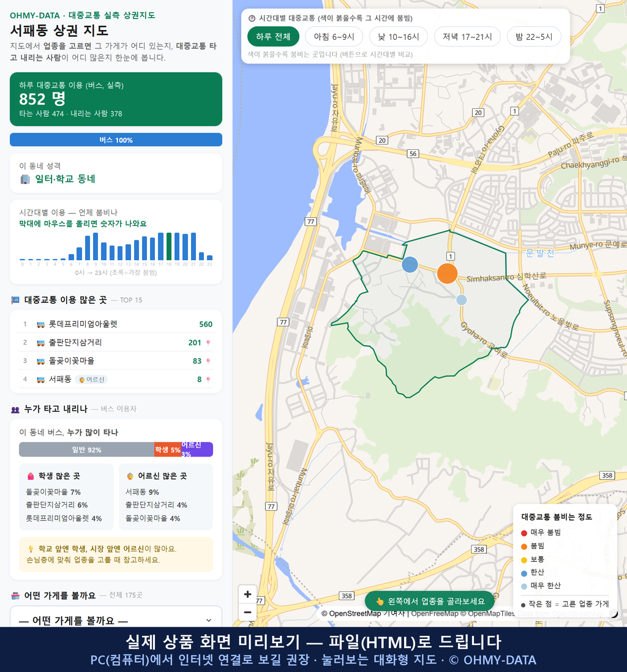The width and height of the screenshot is (627, 672).
Task: Click the 852 명 daily ridership figure
Action: pos(42,99)
